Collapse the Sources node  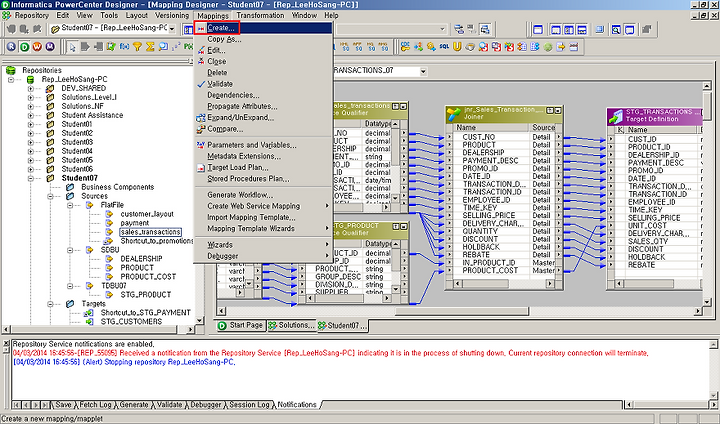[x=50, y=196]
